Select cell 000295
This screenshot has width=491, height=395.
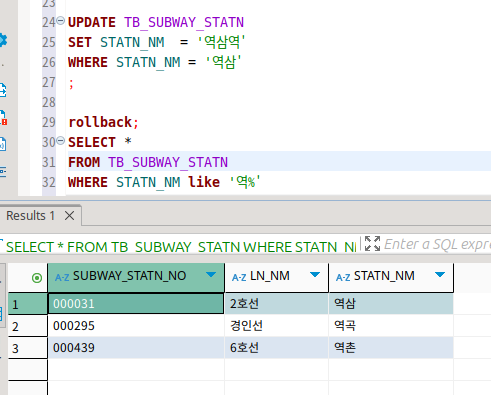136,326
